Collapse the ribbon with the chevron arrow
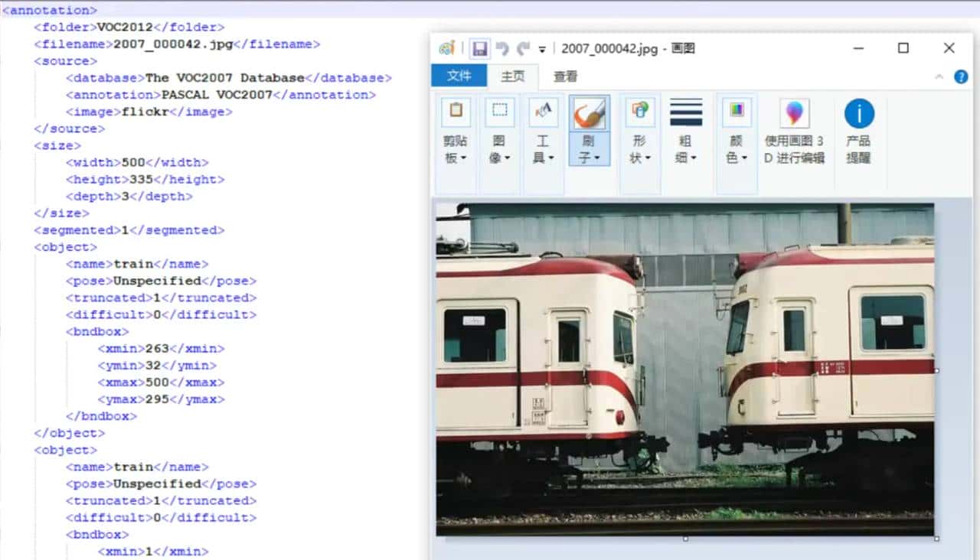980x560 pixels. (x=939, y=77)
